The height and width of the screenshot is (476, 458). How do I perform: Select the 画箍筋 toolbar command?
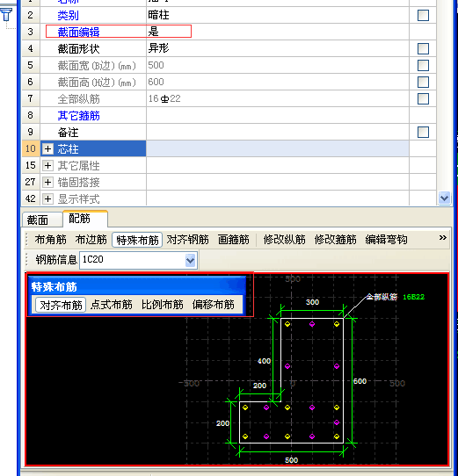coord(234,240)
